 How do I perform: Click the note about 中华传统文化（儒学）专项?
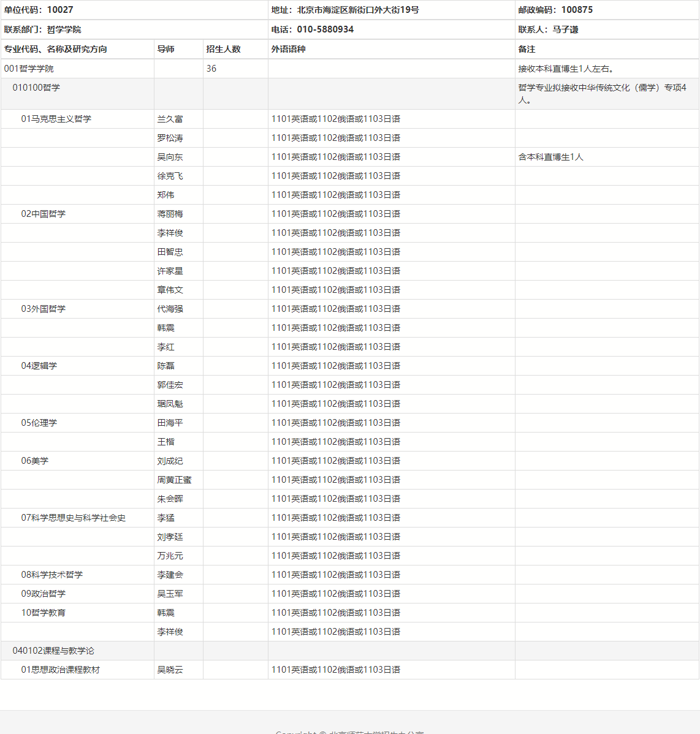click(x=602, y=94)
